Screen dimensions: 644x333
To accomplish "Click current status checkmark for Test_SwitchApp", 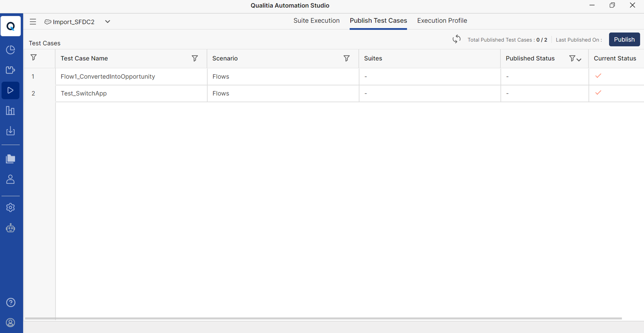I will point(598,93).
